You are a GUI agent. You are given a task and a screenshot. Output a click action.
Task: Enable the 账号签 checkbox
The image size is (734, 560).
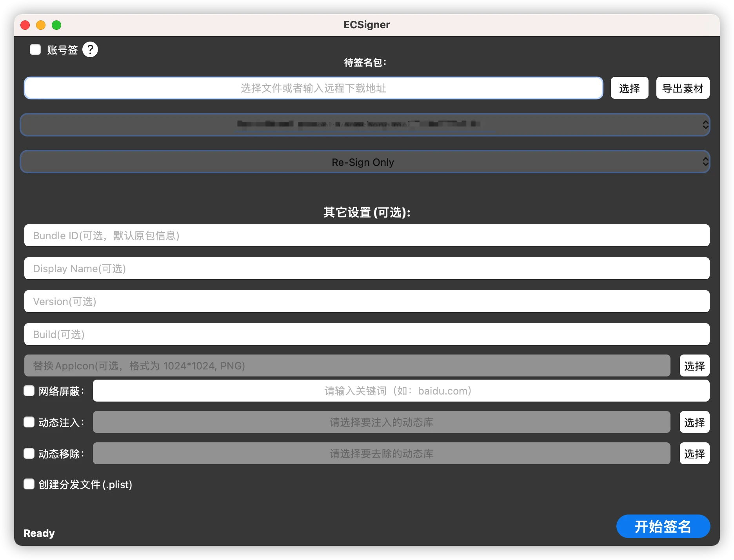[x=35, y=49]
